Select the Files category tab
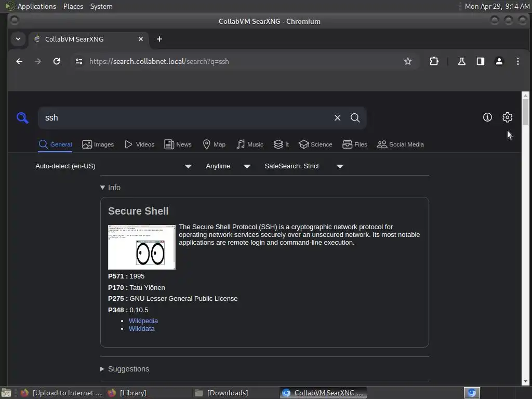Screen dimensions: 532x399 [355, 144]
